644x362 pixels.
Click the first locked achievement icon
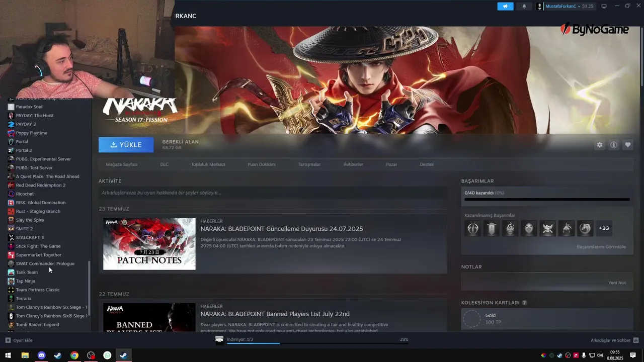[473, 228]
